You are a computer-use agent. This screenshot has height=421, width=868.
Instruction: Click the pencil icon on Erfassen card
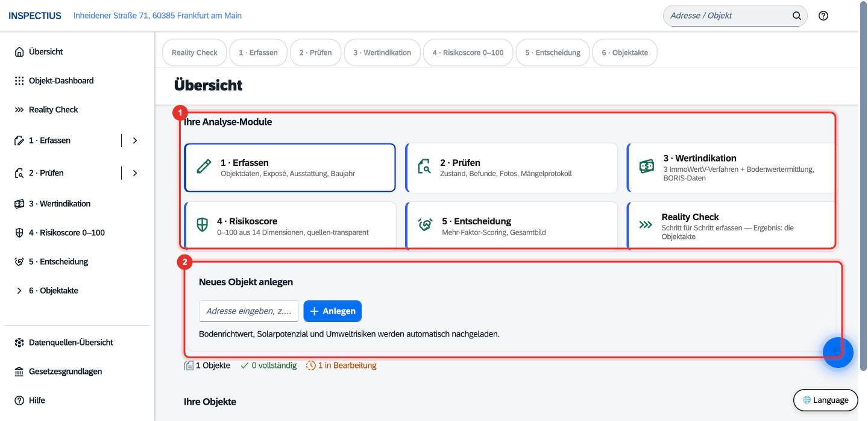click(x=204, y=167)
